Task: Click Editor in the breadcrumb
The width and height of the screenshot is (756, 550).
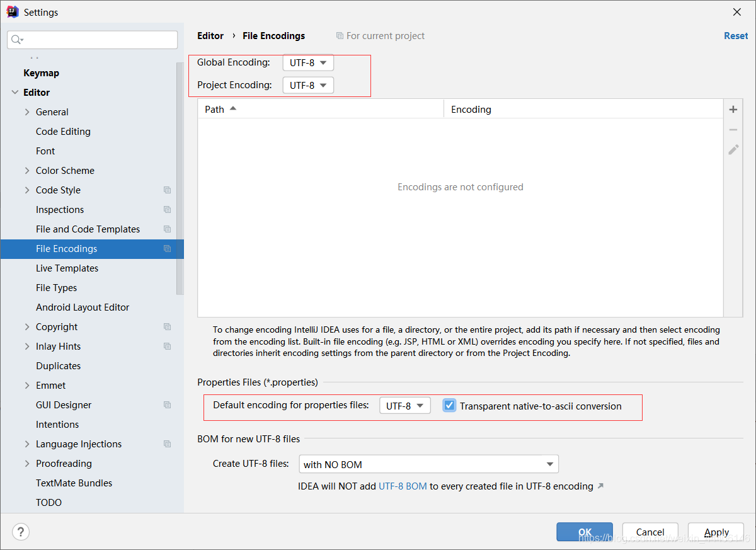Action: click(210, 36)
